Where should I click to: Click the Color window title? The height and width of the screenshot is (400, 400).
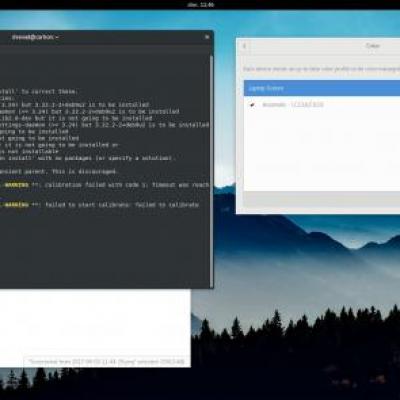[x=373, y=46]
